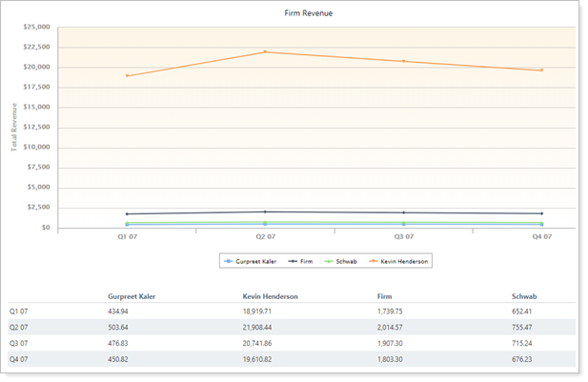Screen dimensions: 588x382
Task: Hide the Schwab series via legend
Action: coord(340,260)
